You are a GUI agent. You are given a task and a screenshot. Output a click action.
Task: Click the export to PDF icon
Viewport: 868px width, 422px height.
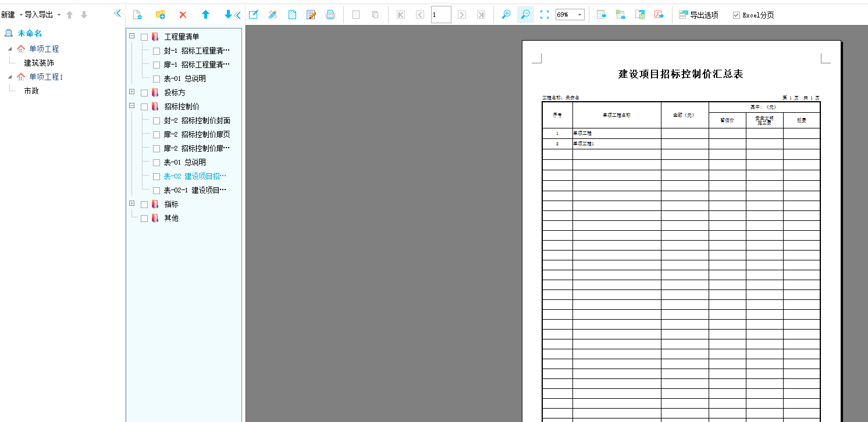click(659, 15)
